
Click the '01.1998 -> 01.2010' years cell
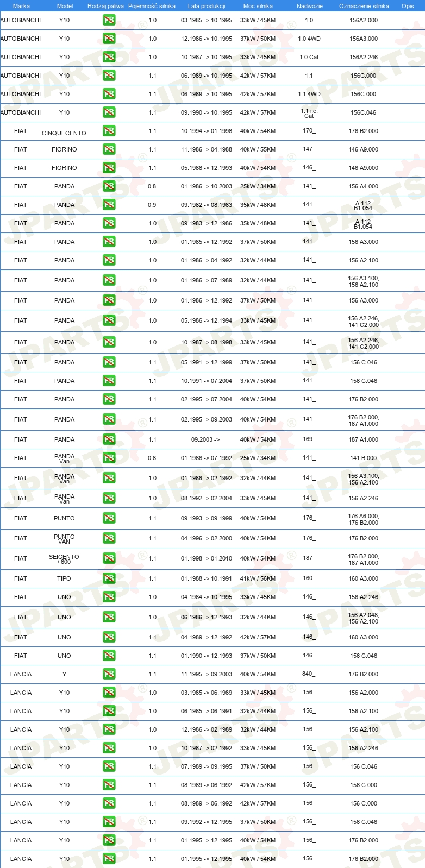click(x=207, y=558)
